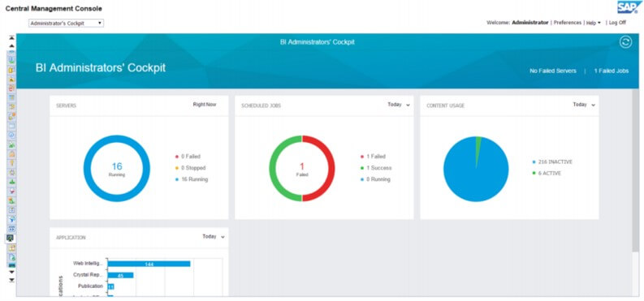The width and height of the screenshot is (644, 301).
Task: Refresh the BI Administrators' Cockpit dashboard
Action: pyautogui.click(x=625, y=42)
